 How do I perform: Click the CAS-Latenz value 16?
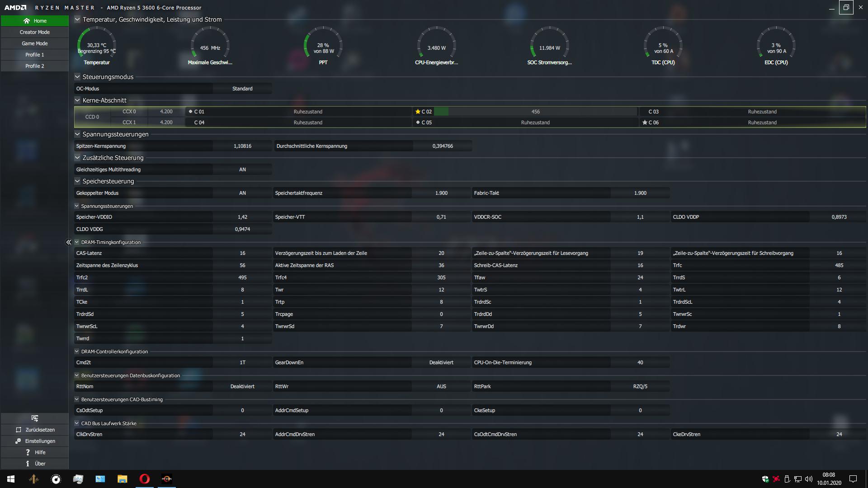click(x=242, y=253)
